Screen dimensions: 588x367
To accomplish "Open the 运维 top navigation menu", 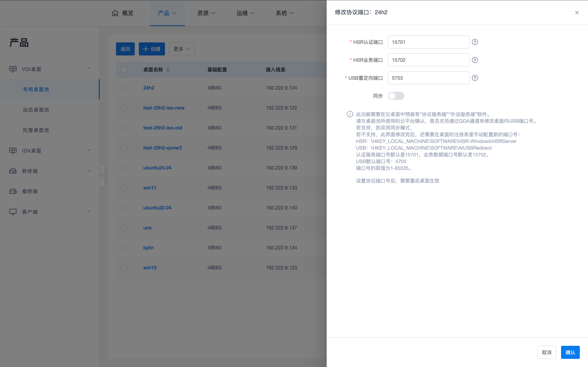I will tap(245, 13).
